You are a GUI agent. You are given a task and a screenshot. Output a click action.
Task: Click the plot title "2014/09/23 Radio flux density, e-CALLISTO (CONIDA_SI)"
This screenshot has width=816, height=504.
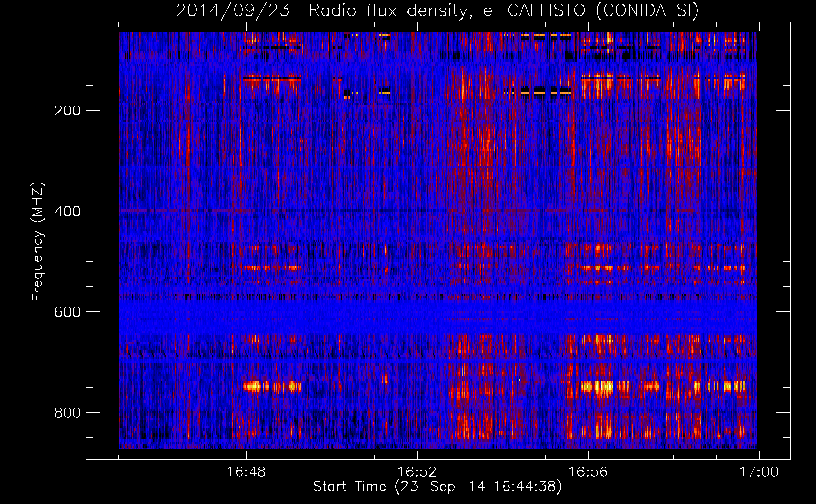point(437,10)
